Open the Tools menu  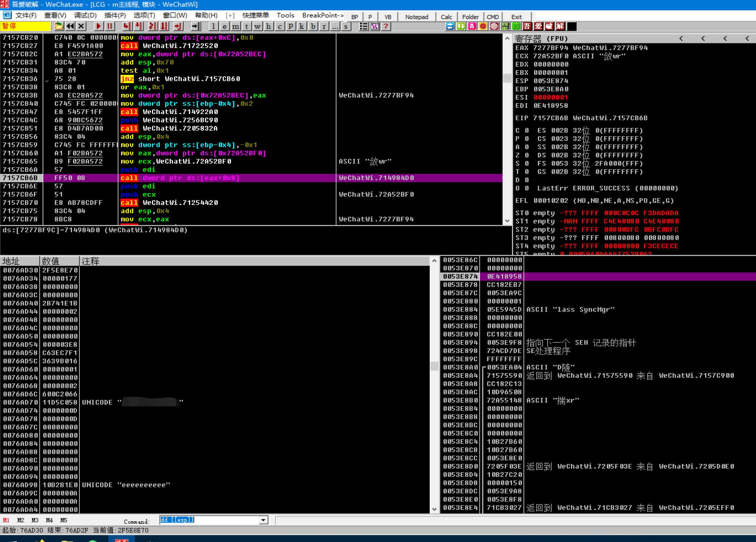[286, 15]
